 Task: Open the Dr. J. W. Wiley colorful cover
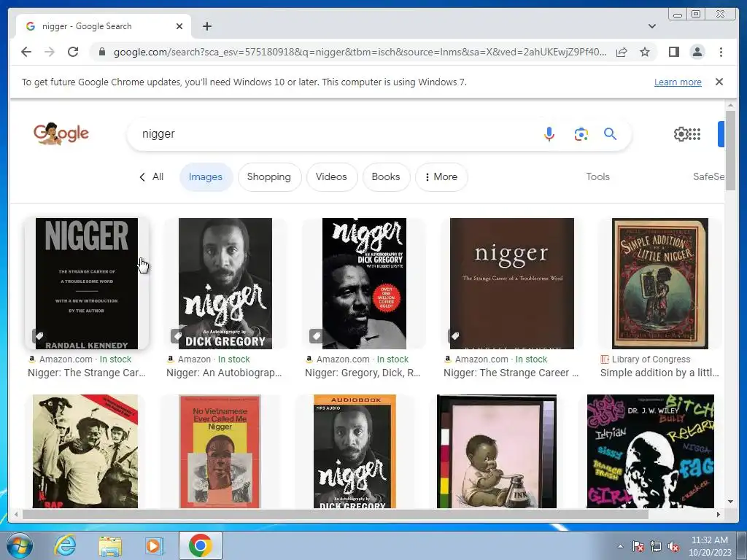pyautogui.click(x=651, y=451)
